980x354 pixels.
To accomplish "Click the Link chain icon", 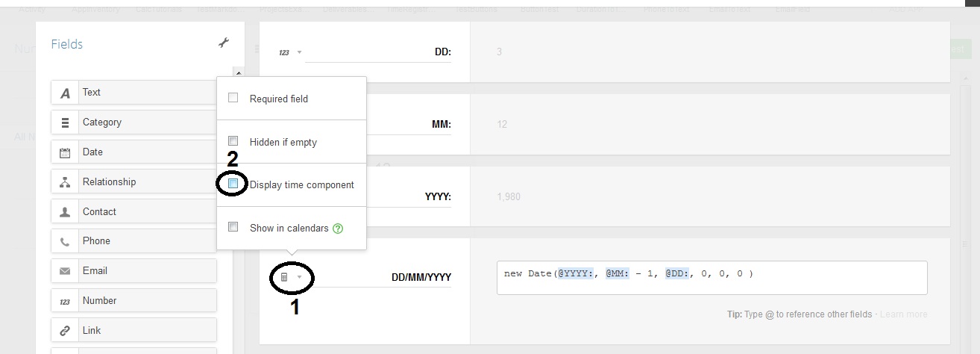I will pos(66,331).
